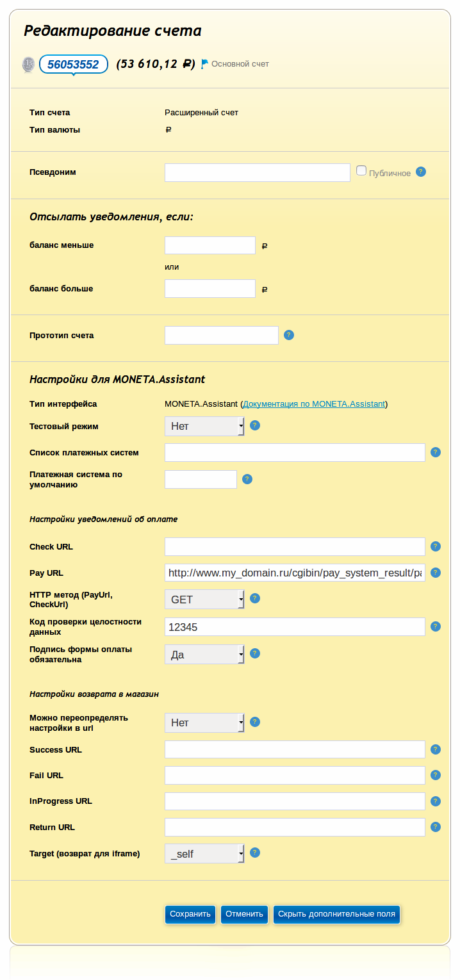The image size is (460, 980).
Task: Click the help icon next to Публичное checkbox
Action: (x=421, y=172)
